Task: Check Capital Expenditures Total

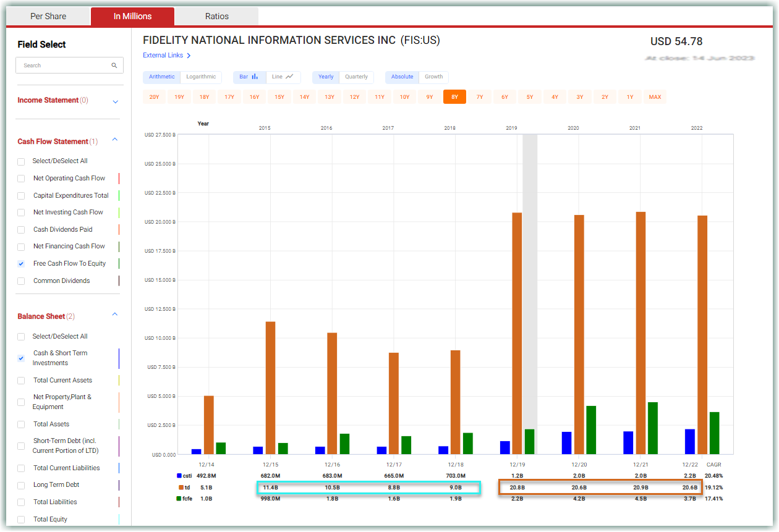Action: (21, 196)
